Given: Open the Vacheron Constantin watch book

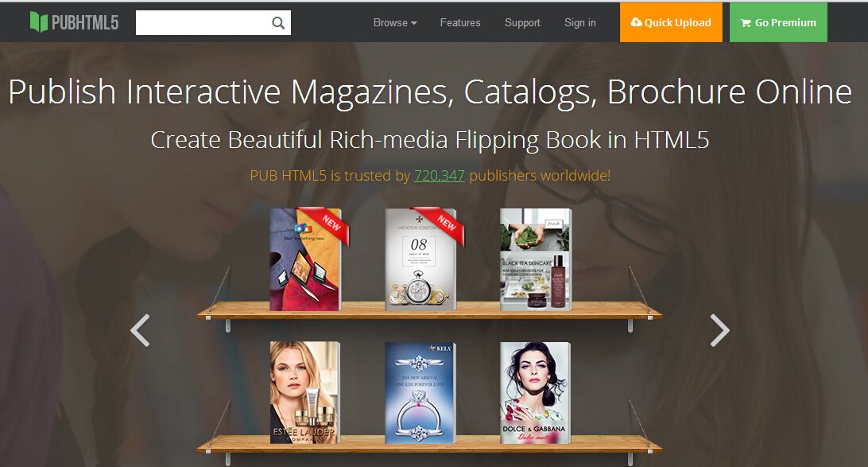Looking at the screenshot, I should click(x=423, y=259).
